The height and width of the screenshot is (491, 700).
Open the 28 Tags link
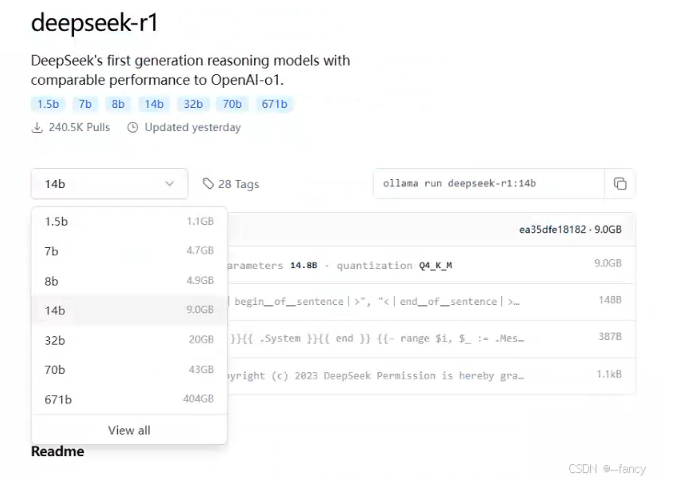[x=238, y=184]
